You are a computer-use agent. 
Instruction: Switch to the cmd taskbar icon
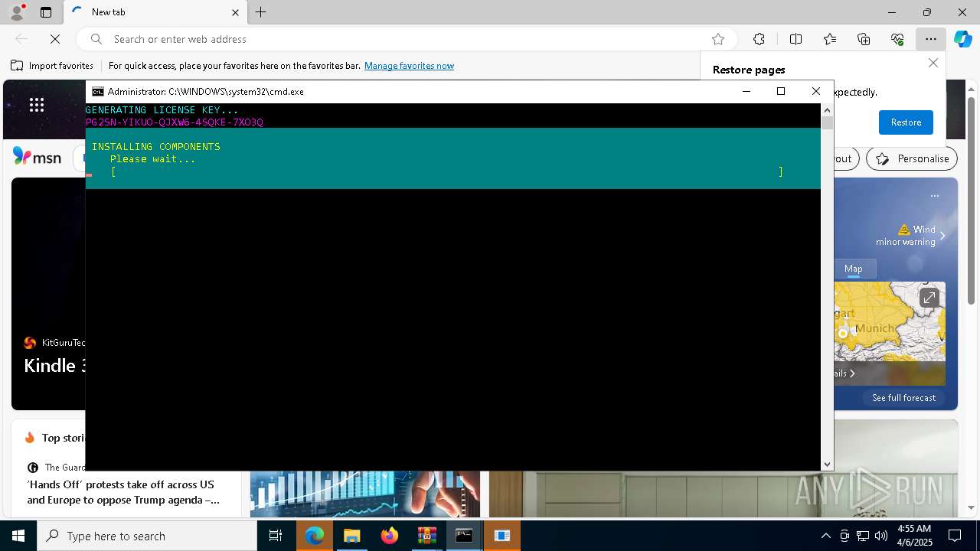464,536
